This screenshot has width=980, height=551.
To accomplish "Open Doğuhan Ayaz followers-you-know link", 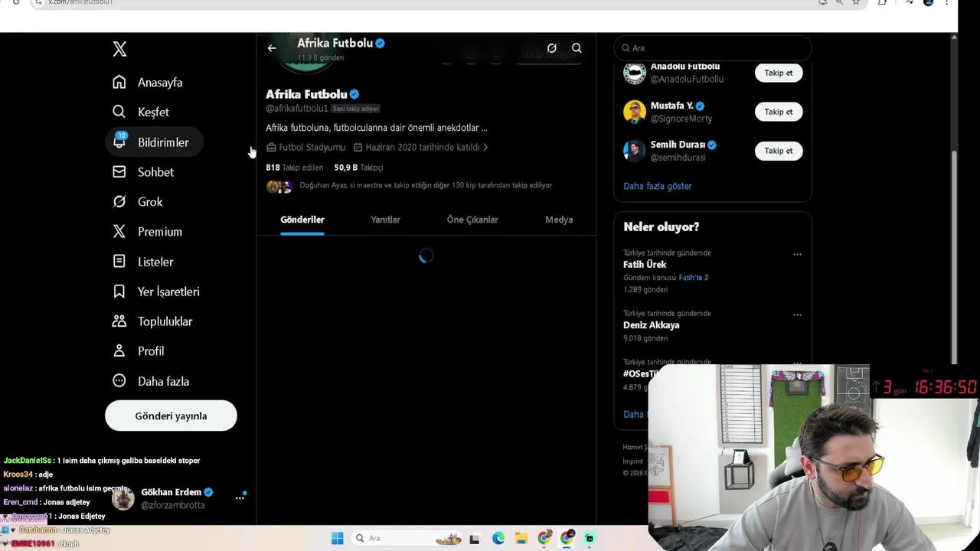I will click(426, 185).
